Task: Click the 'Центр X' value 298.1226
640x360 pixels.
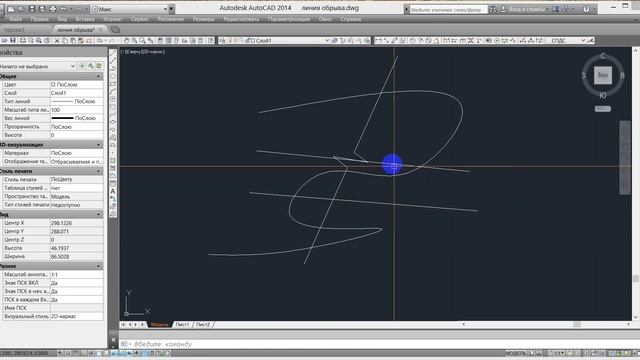Action: click(x=77, y=223)
